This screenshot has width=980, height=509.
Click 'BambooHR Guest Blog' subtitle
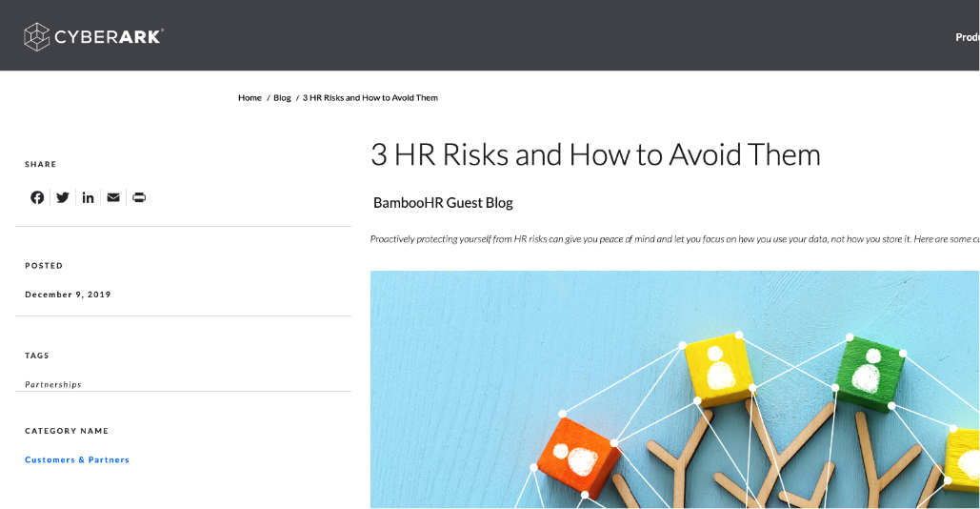coord(443,203)
